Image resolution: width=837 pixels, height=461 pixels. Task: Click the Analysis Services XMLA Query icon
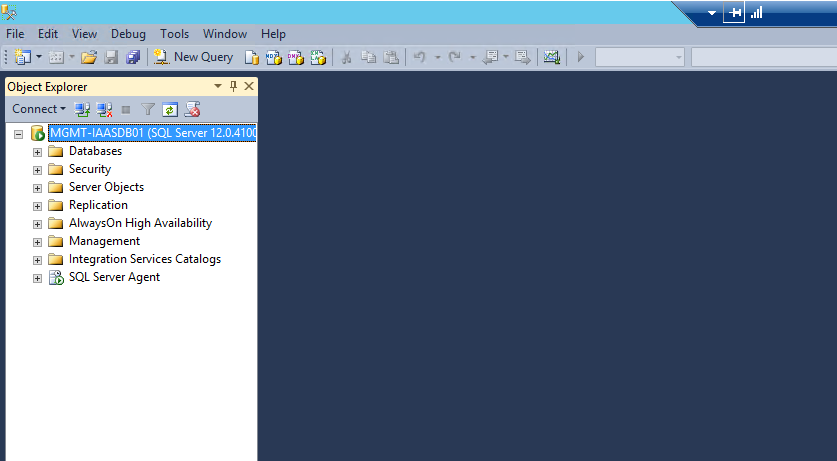pos(318,57)
